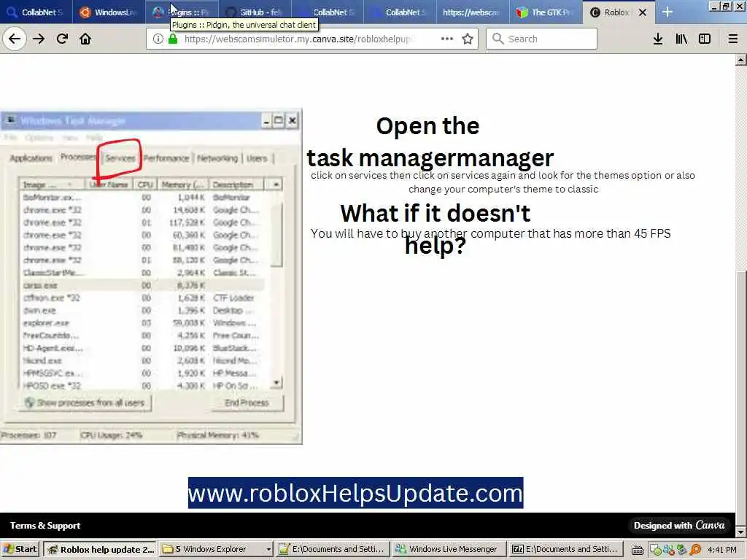Click the Terms & Support footer link
Screen dimensions: 747x560
[45, 526]
